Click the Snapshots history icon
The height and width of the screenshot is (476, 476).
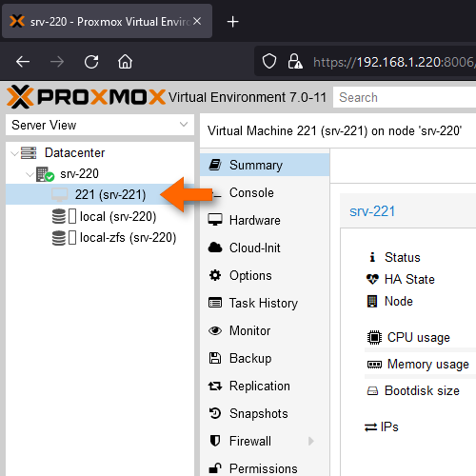click(x=215, y=413)
